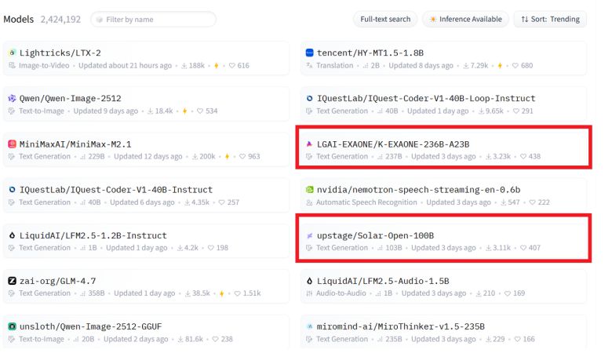Open the Sort: Trending dropdown

tap(550, 19)
